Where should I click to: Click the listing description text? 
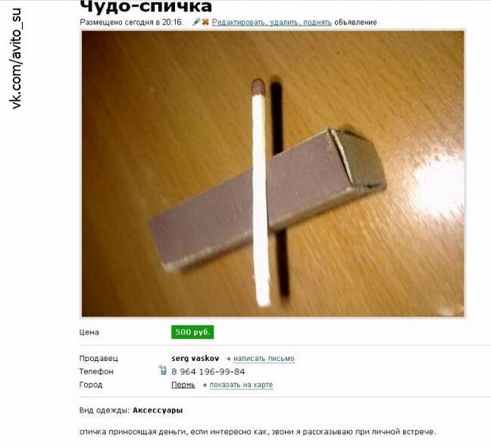(x=257, y=432)
